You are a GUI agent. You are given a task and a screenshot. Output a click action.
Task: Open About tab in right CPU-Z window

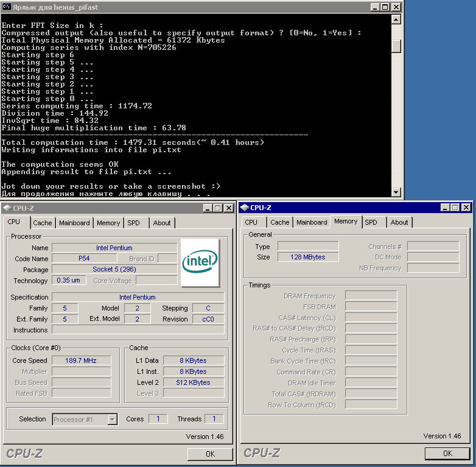399,222
